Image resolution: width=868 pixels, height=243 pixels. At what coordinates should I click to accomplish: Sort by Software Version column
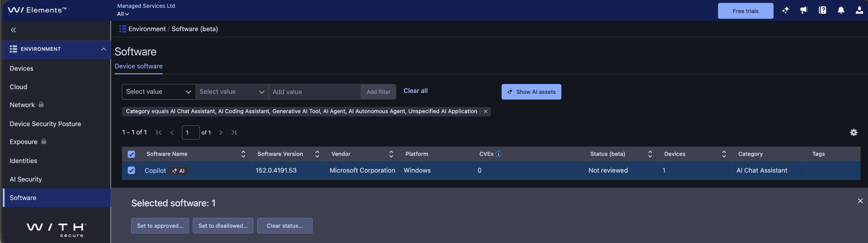pos(317,154)
